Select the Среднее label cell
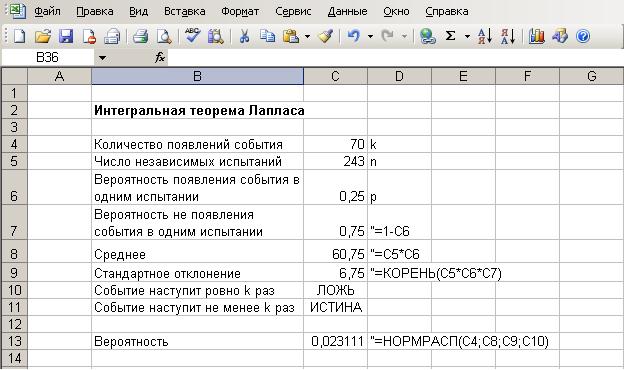Viewport: 624px width, 370px height. pyautogui.click(x=197, y=251)
